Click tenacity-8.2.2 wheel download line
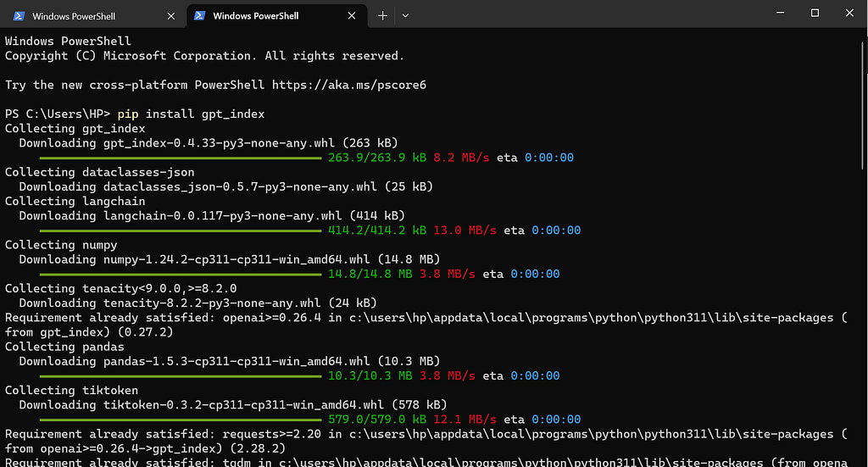This screenshot has width=868, height=467. click(198, 303)
